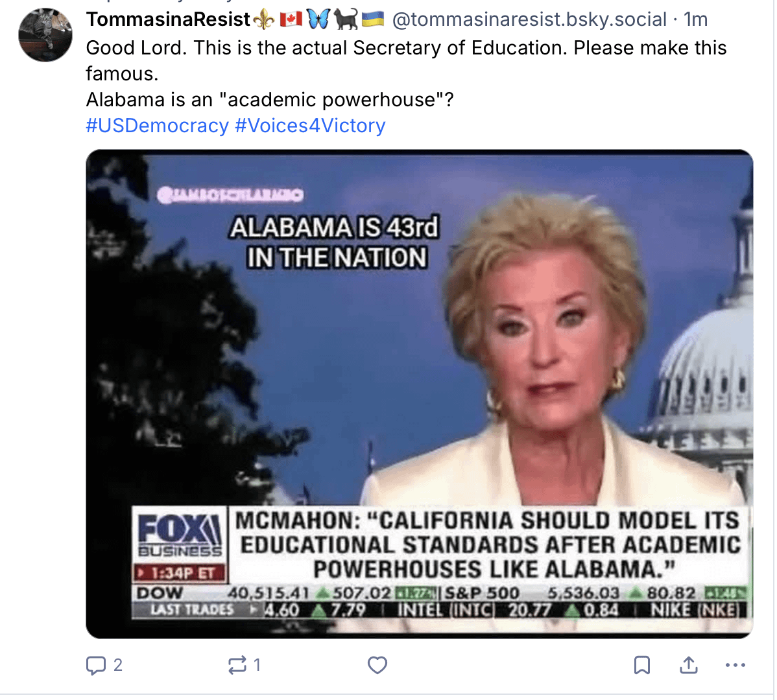777x700 pixels.
Task: Open the @tommasinaresist.bsky.social handle link
Action: point(529,20)
